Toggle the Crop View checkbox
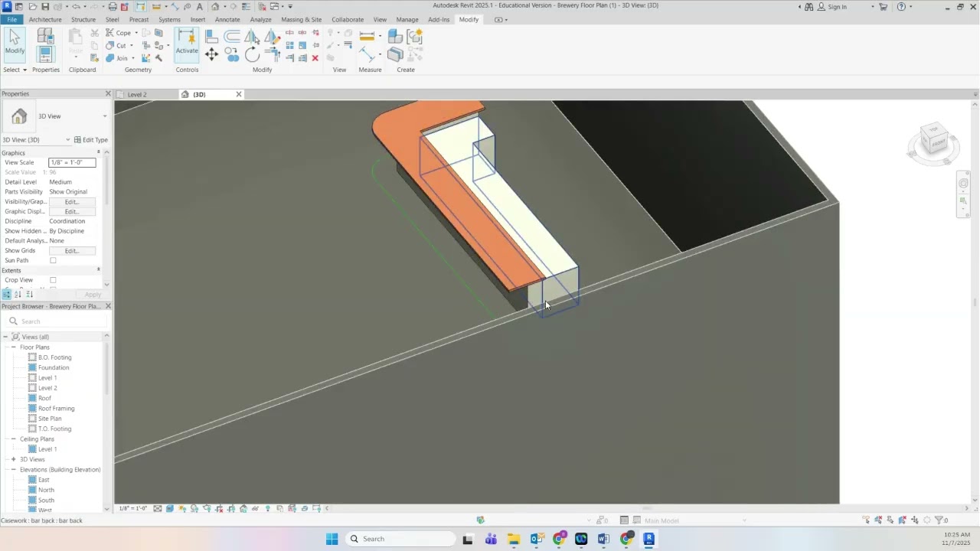 53,280
